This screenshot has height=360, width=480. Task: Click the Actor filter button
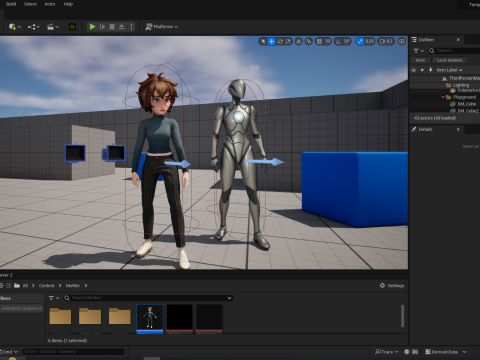(x=420, y=60)
